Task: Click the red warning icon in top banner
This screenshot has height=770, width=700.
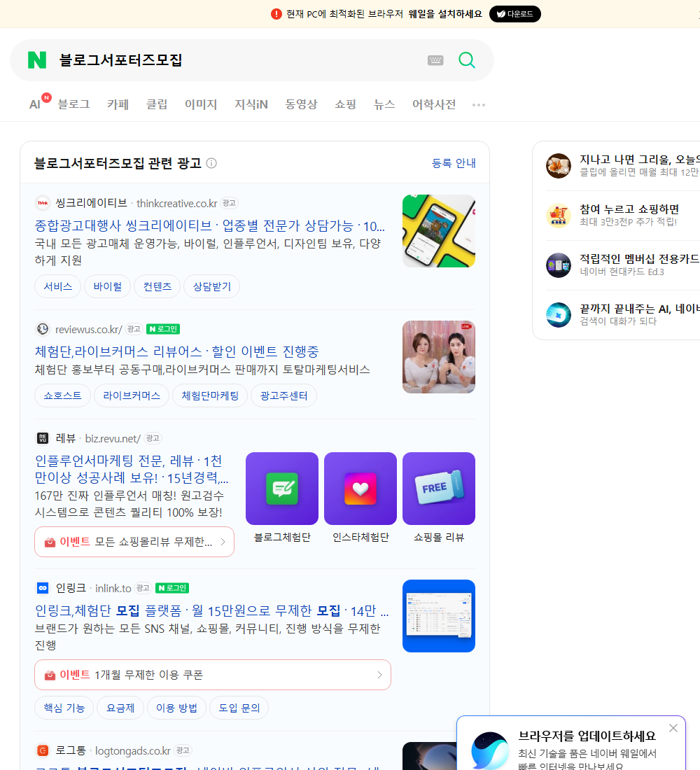Action: [276, 14]
